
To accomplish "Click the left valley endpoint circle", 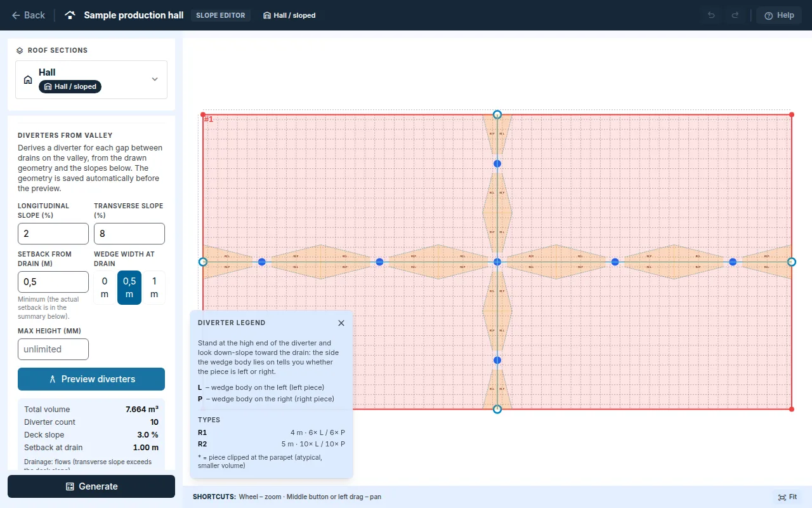I will [203, 262].
